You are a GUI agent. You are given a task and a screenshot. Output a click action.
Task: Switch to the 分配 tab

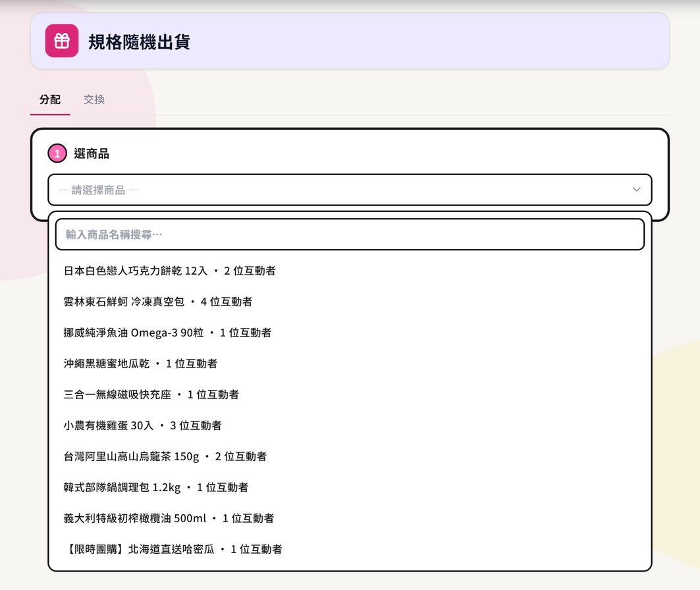pos(50,99)
